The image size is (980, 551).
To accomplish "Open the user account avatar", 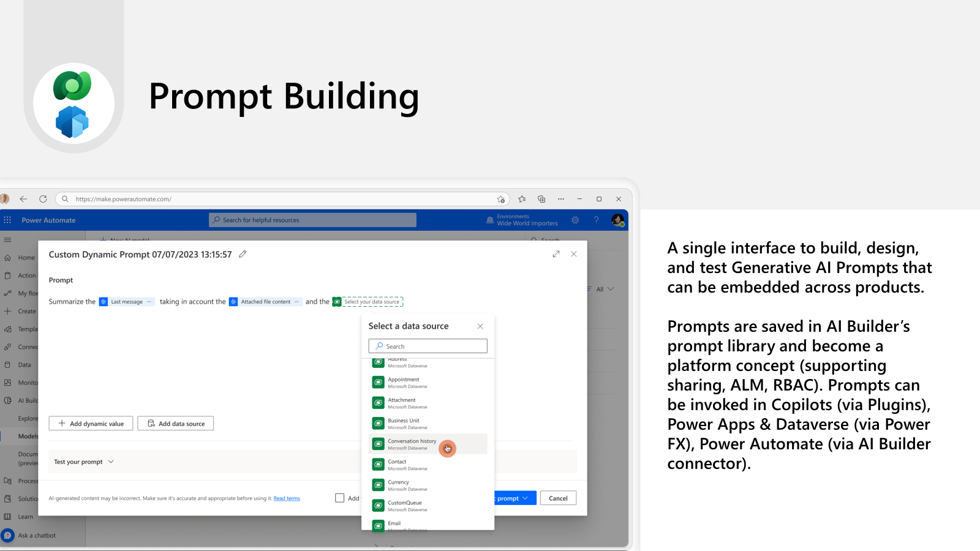I will [x=618, y=220].
